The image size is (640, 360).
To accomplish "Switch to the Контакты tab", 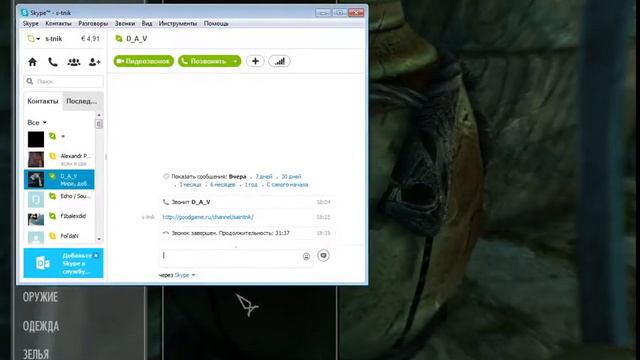I will pos(43,101).
